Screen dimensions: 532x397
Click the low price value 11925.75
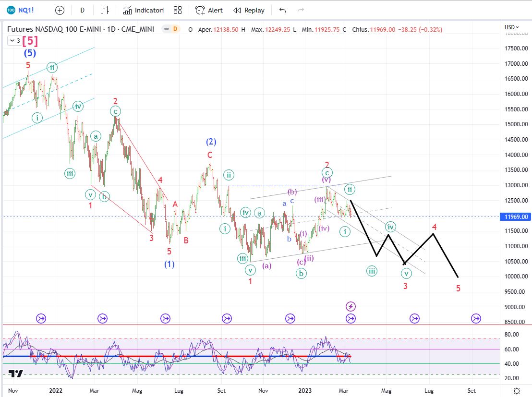(327, 29)
